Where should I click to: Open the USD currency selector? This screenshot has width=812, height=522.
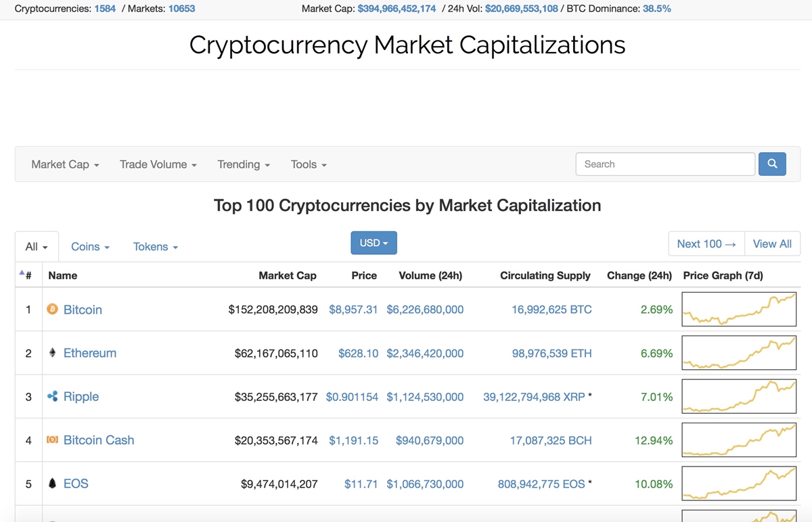pyautogui.click(x=374, y=243)
